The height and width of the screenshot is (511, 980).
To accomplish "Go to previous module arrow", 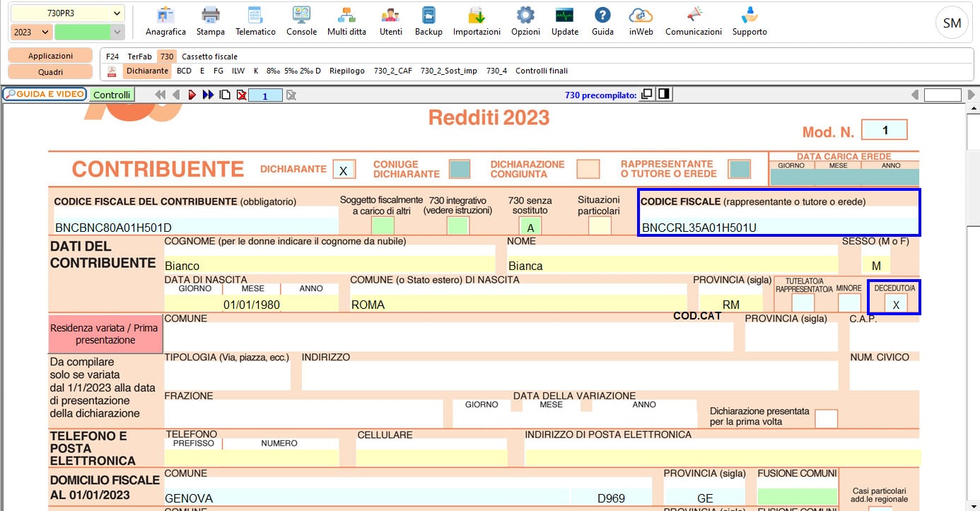I will tap(175, 95).
